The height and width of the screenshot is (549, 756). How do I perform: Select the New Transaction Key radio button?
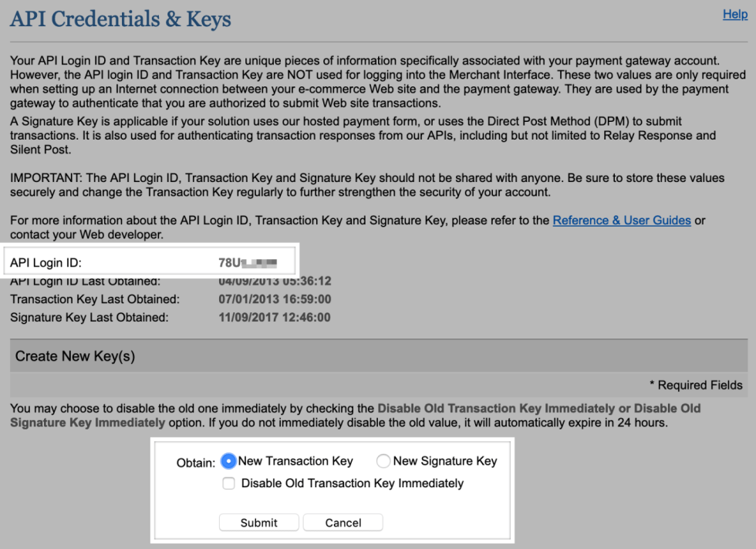(x=228, y=461)
